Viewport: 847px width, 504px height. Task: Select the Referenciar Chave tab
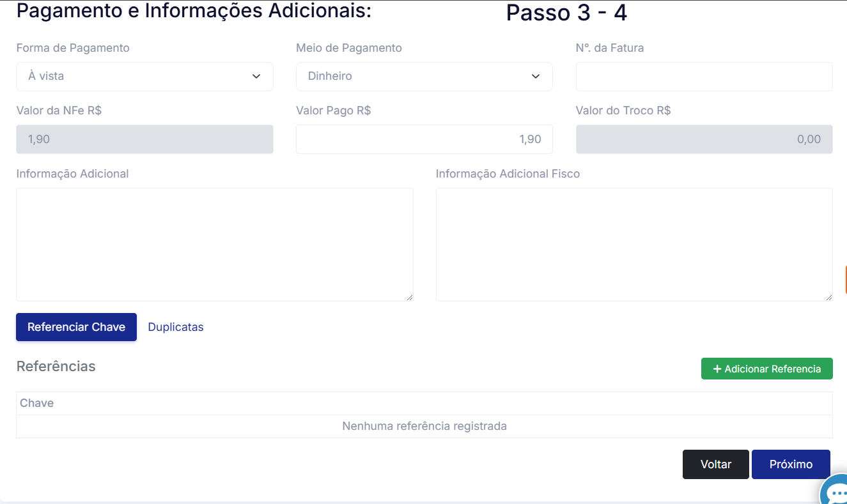coord(76,327)
